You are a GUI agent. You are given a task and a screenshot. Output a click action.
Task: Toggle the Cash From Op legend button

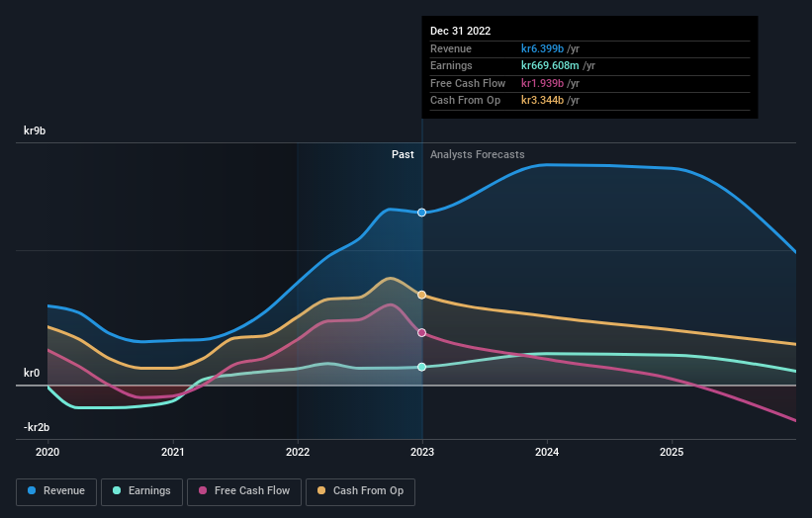[360, 491]
